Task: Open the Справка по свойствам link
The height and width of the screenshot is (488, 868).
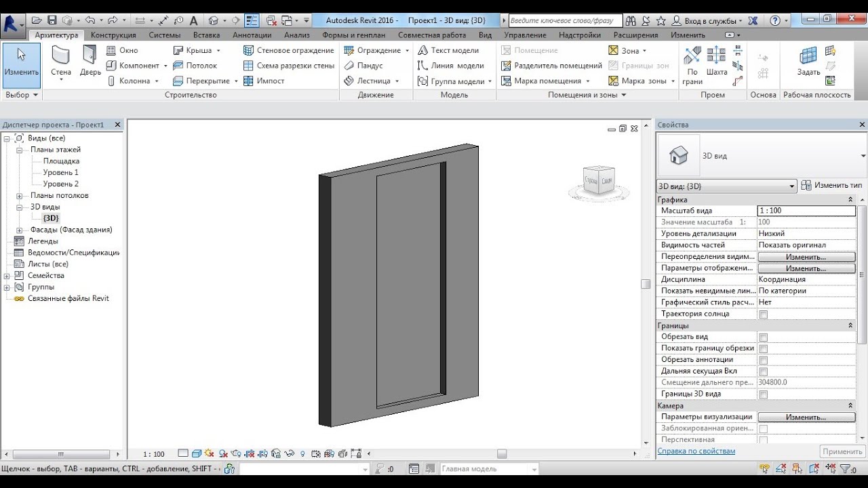Action: pyautogui.click(x=696, y=451)
